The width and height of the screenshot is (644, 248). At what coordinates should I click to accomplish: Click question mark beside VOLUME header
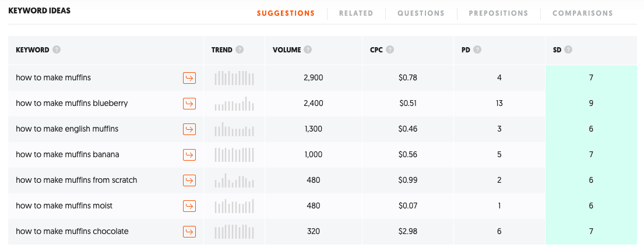308,50
